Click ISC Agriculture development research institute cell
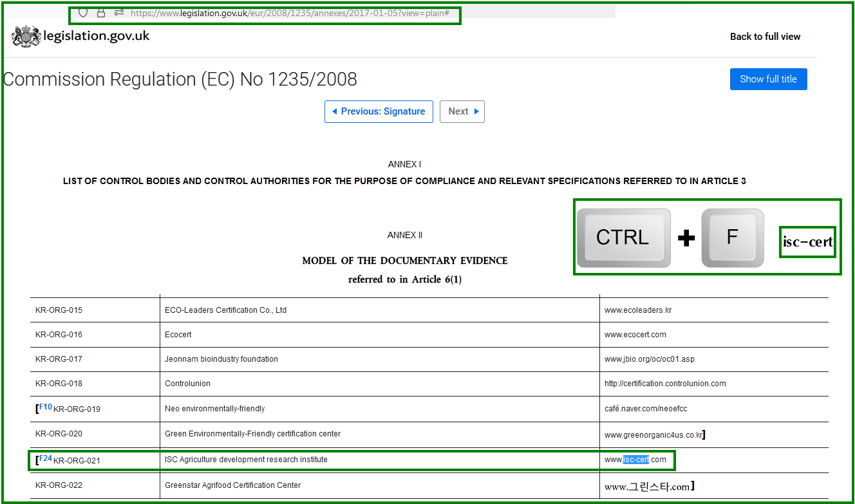 coord(246,460)
